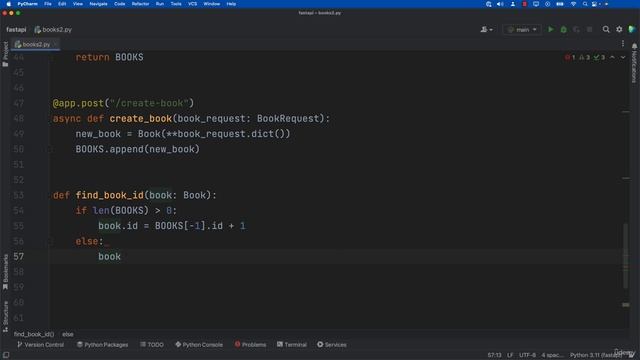
Task: Open macOS Spotlight search icon
Action: pos(584,4)
